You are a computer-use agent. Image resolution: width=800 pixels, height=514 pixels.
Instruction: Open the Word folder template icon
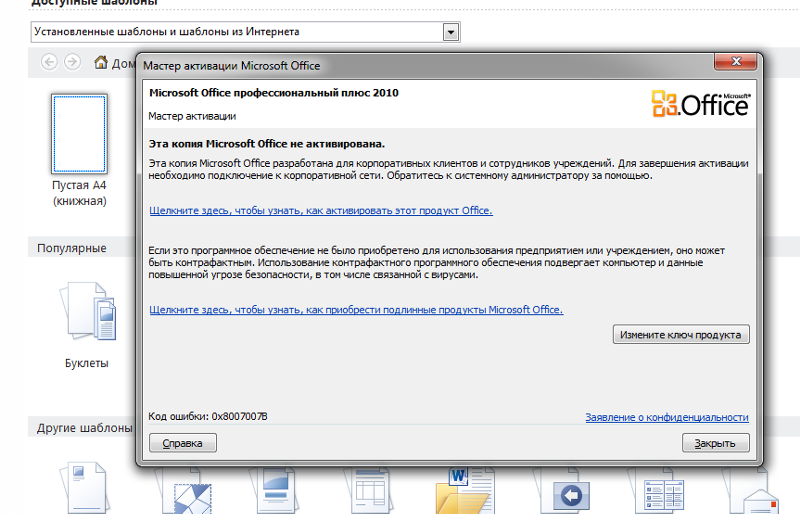(x=464, y=490)
